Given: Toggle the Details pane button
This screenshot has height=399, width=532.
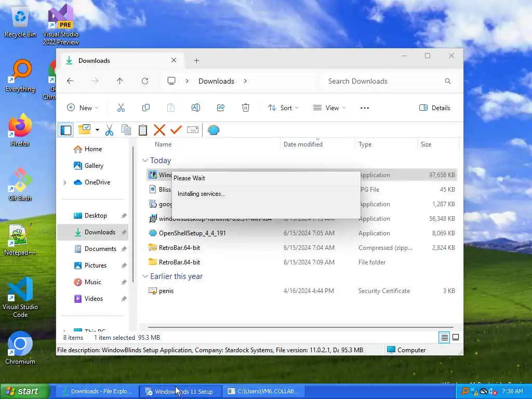Looking at the screenshot, I should point(435,108).
